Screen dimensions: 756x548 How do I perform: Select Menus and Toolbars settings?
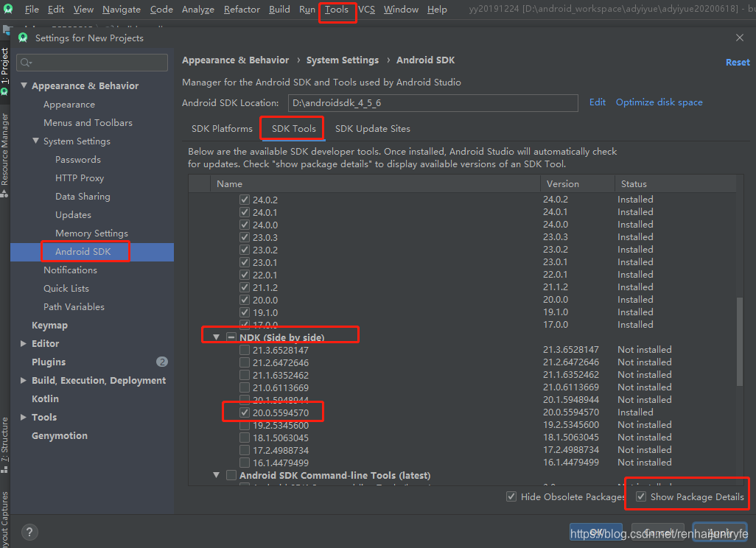tap(88, 123)
